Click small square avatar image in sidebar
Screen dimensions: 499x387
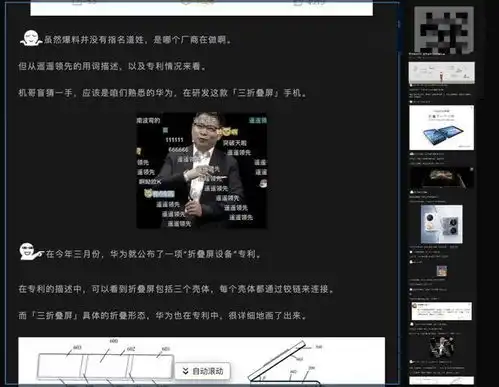(x=442, y=271)
